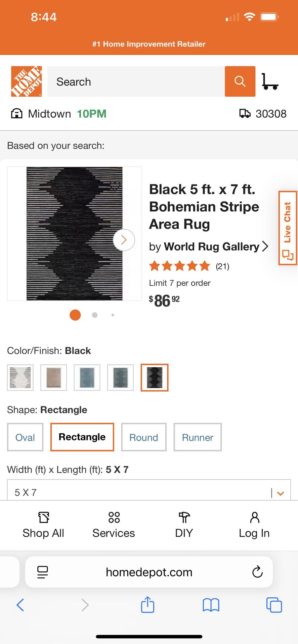Screen dimensions: 298x644
Task: Open the 5 X 7 size dropdown
Action: pos(149,492)
